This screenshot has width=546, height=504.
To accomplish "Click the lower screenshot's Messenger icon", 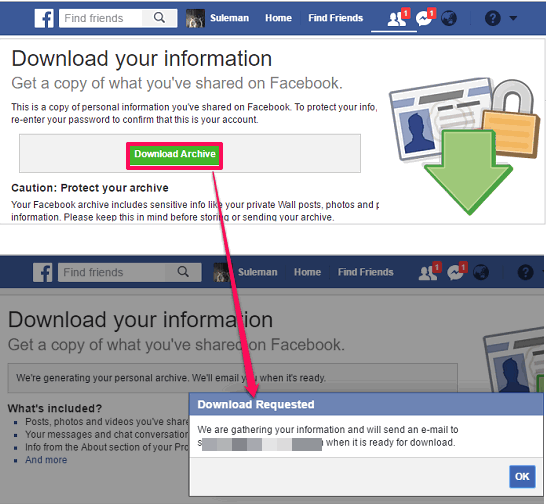I will (x=455, y=272).
